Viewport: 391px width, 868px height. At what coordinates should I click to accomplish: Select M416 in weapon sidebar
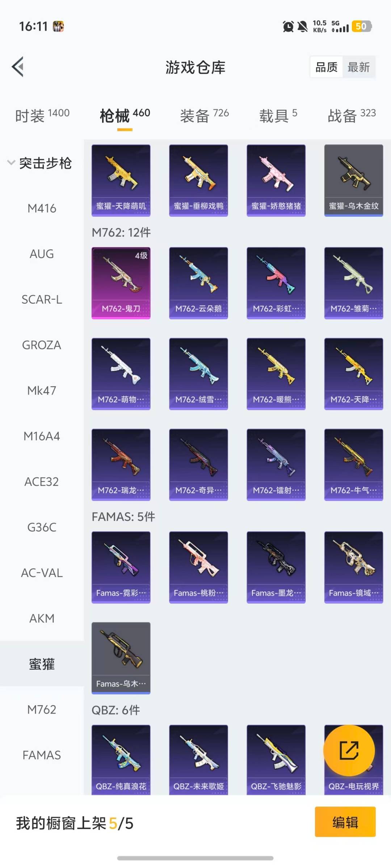pos(42,208)
